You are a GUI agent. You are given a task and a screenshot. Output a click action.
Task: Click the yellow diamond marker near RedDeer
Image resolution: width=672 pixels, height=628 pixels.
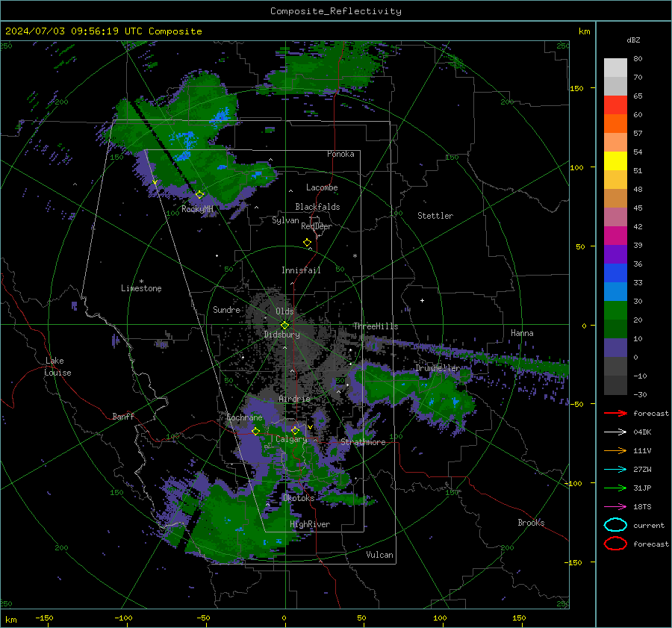(x=307, y=243)
